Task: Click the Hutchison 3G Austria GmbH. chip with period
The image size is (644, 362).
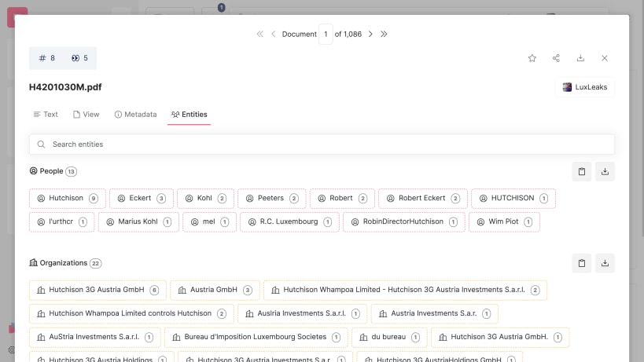Action: [x=500, y=337]
